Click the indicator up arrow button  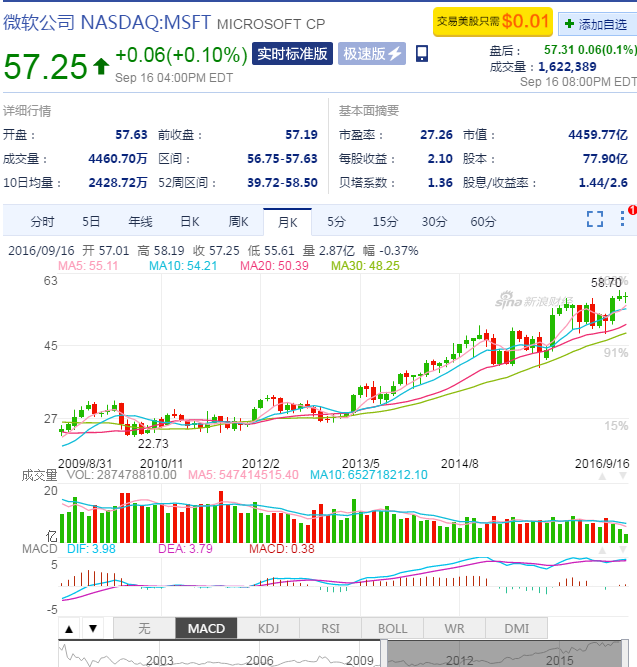(69, 629)
